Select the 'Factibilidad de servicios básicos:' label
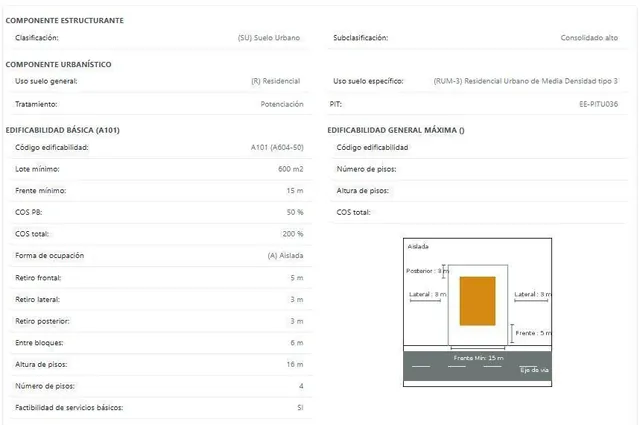Image resolution: width=640 pixels, height=425 pixels. [x=69, y=408]
